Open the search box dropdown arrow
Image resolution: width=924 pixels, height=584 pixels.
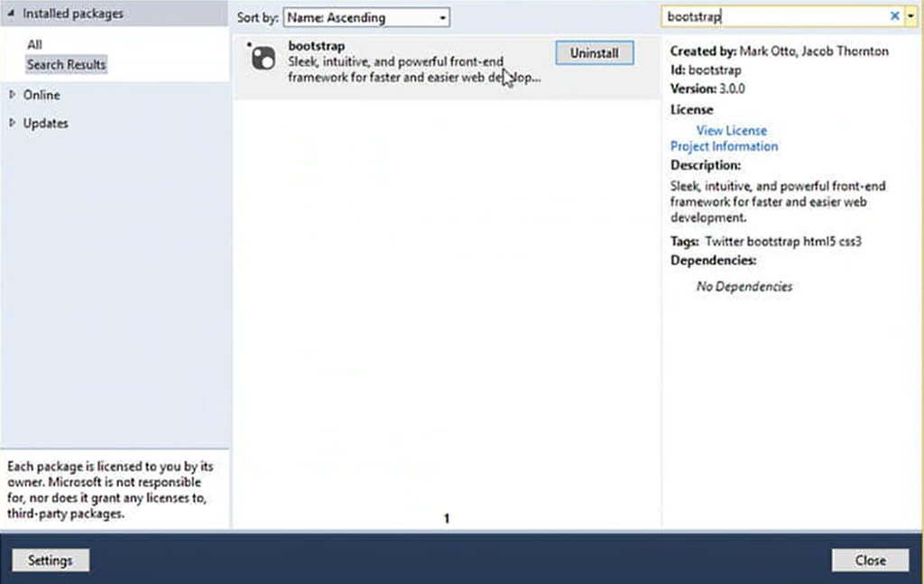click(x=911, y=16)
